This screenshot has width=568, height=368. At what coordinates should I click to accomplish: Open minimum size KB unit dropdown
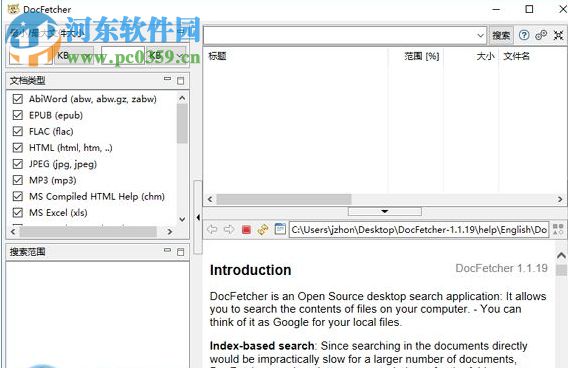(74, 56)
